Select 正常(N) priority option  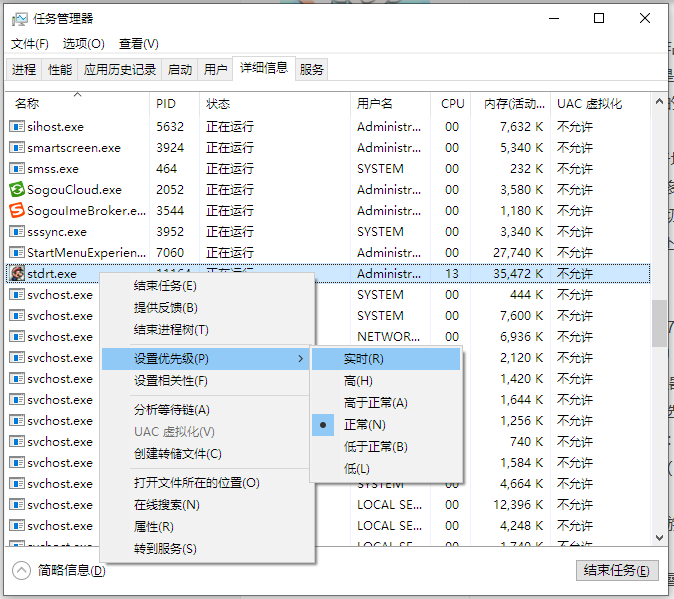pyautogui.click(x=386, y=425)
